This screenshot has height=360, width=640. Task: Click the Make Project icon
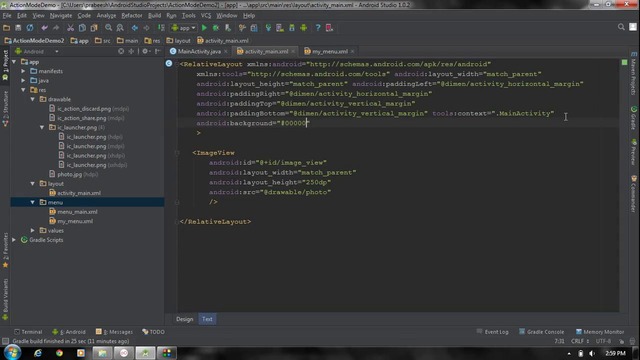tap(161, 28)
